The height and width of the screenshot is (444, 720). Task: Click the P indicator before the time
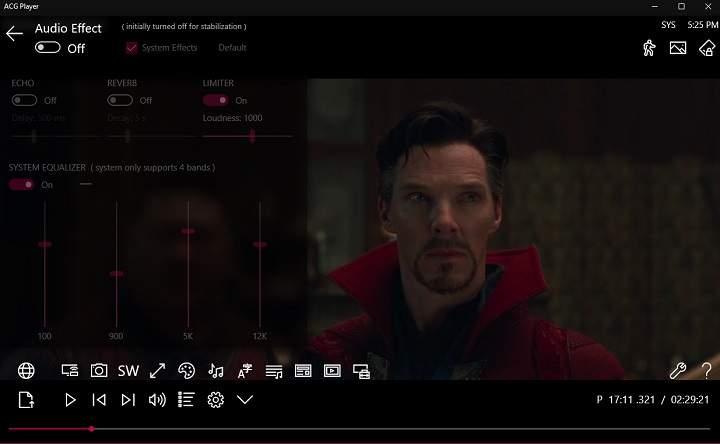pyautogui.click(x=599, y=400)
